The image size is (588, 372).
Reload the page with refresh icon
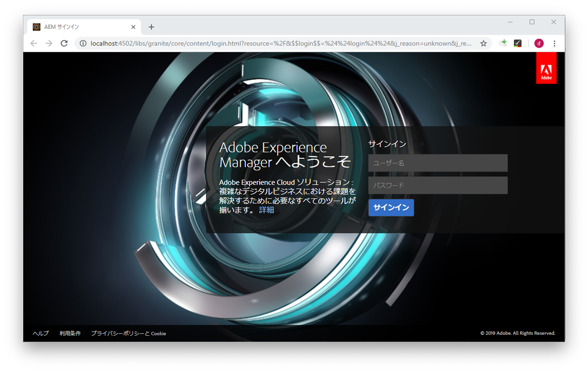pos(64,44)
